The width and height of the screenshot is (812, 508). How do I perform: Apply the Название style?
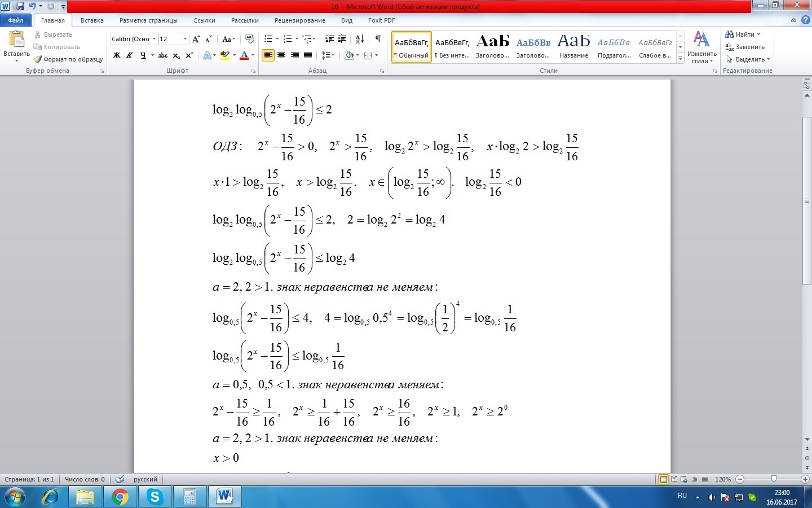(x=573, y=46)
